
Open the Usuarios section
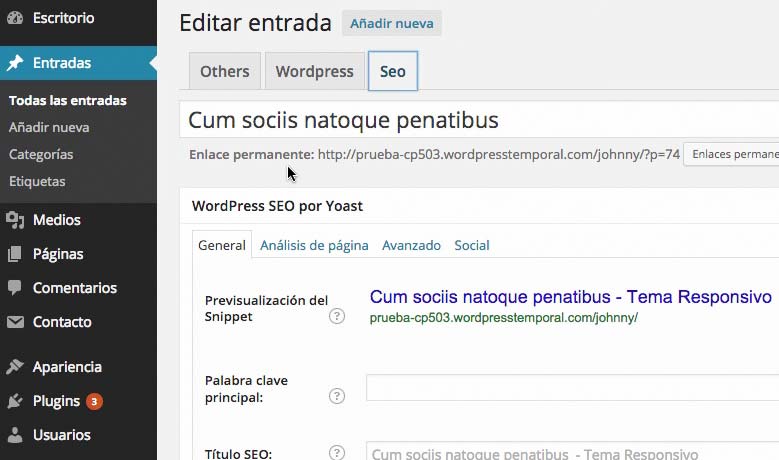coord(62,435)
